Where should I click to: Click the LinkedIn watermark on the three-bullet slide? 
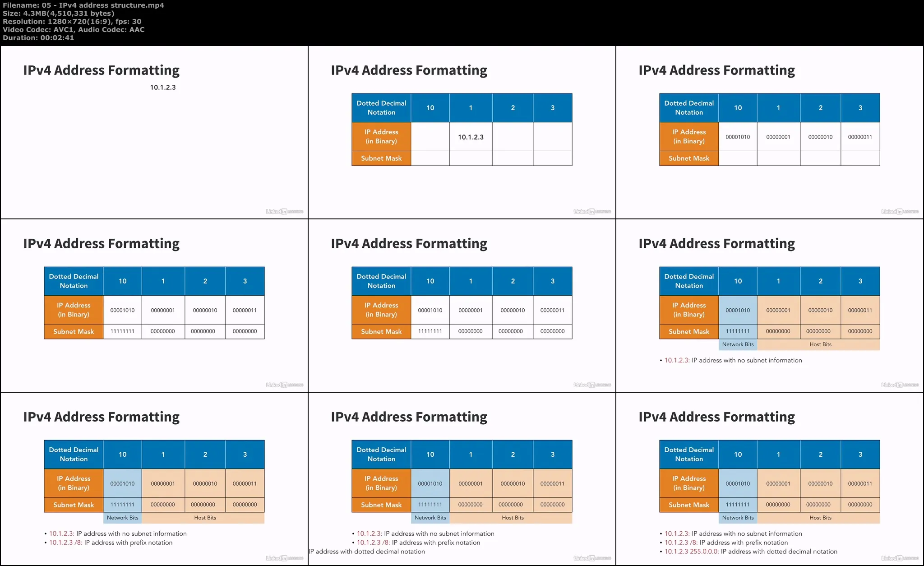point(900,558)
